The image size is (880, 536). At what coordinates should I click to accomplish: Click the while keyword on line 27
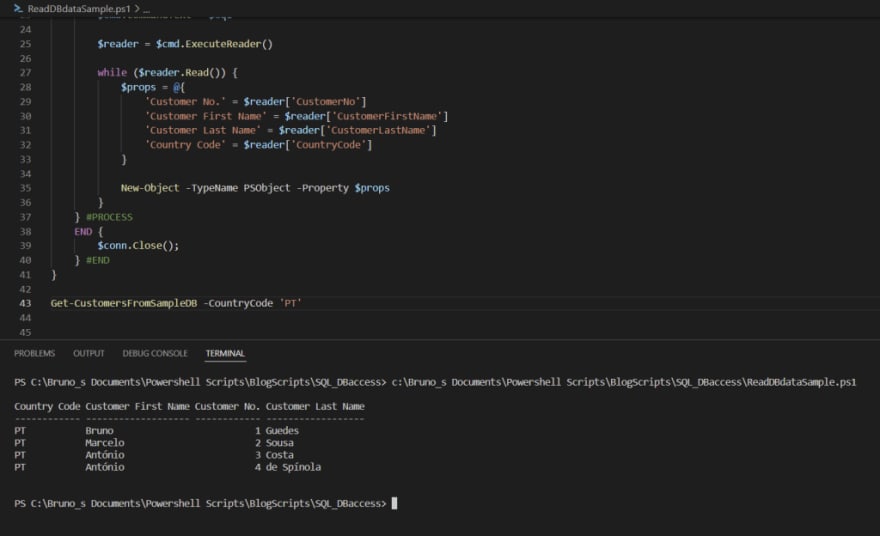tap(112, 72)
